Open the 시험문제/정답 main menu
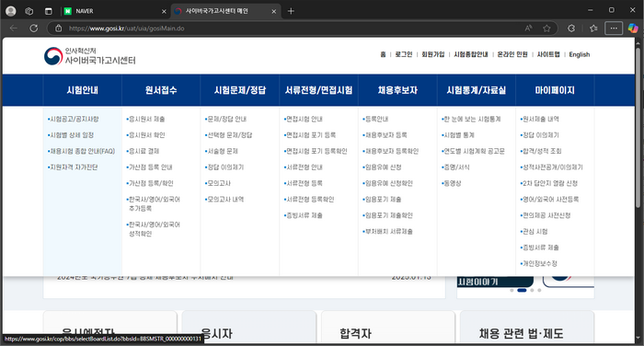 coord(240,90)
